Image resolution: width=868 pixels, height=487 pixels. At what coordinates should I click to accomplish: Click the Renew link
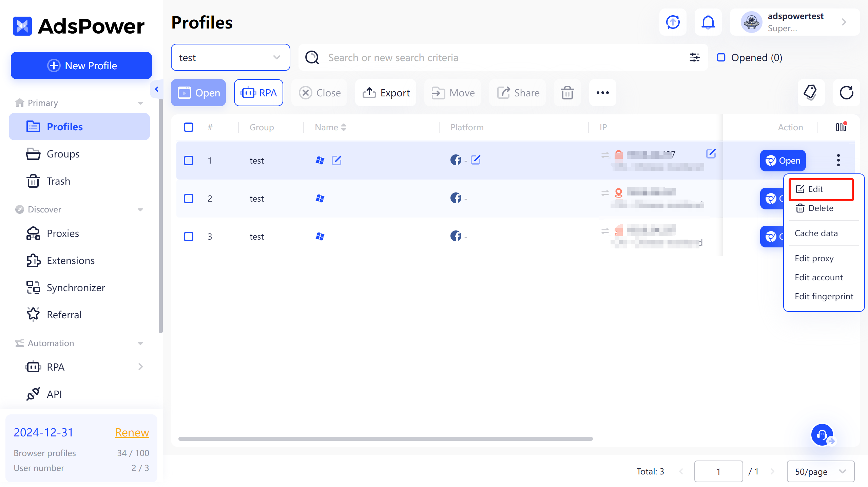click(x=132, y=432)
